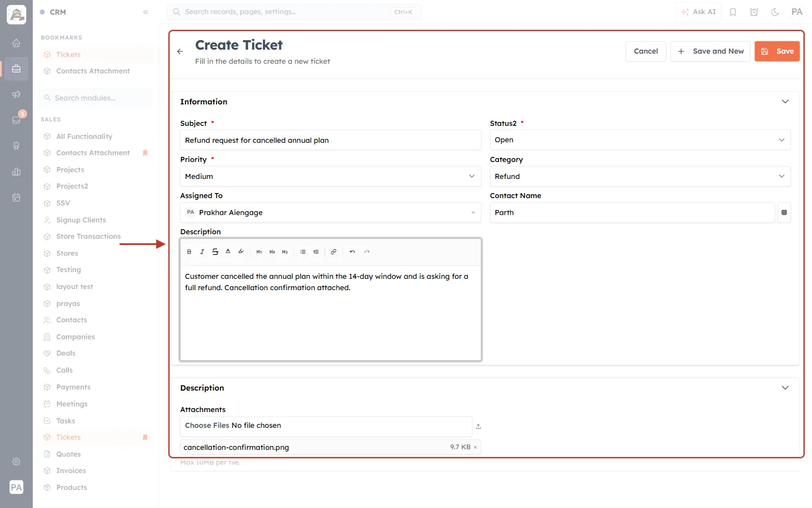This screenshot has height=508, width=812.
Task: Click the redo icon in editor toolbar
Action: point(367,252)
